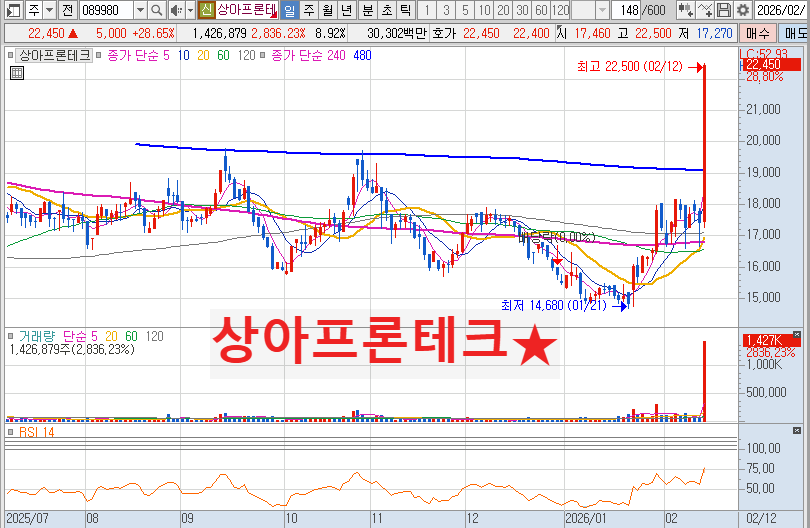Choose the 3 interval button

(446, 10)
